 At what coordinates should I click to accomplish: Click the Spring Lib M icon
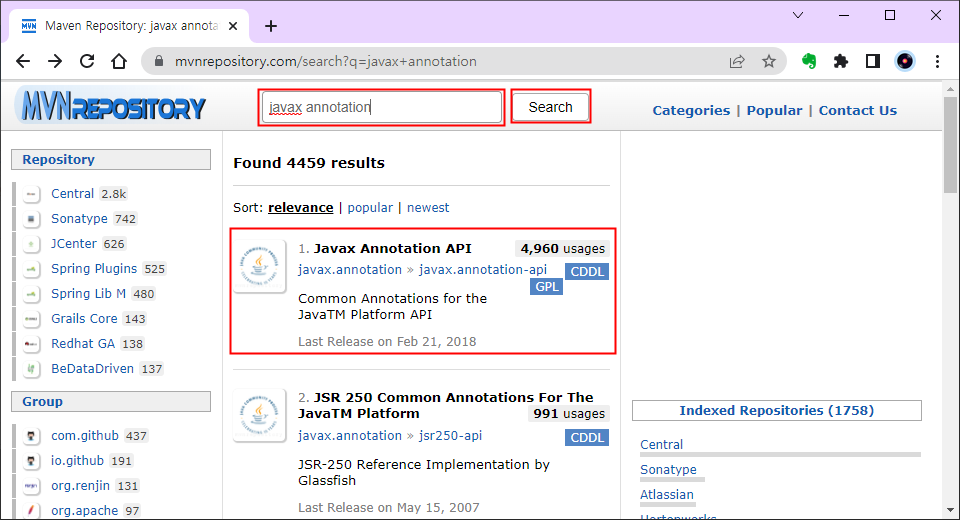point(31,294)
